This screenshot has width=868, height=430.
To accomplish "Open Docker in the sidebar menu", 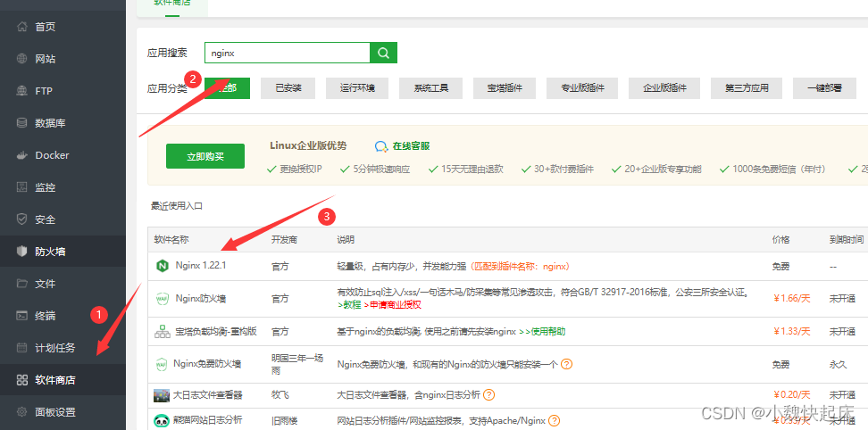I will pyautogui.click(x=52, y=155).
